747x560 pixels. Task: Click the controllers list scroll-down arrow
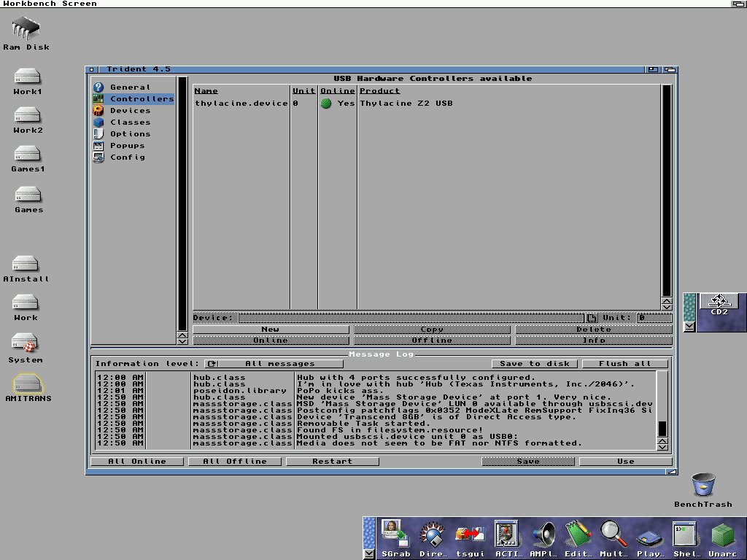point(667,307)
